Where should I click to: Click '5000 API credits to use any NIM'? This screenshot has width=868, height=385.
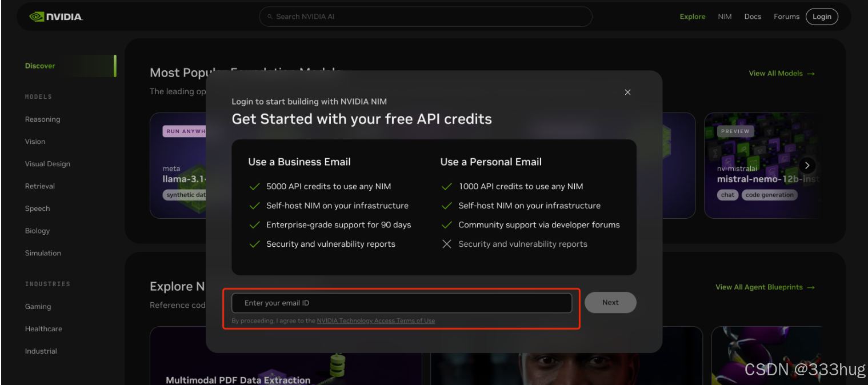[329, 187]
